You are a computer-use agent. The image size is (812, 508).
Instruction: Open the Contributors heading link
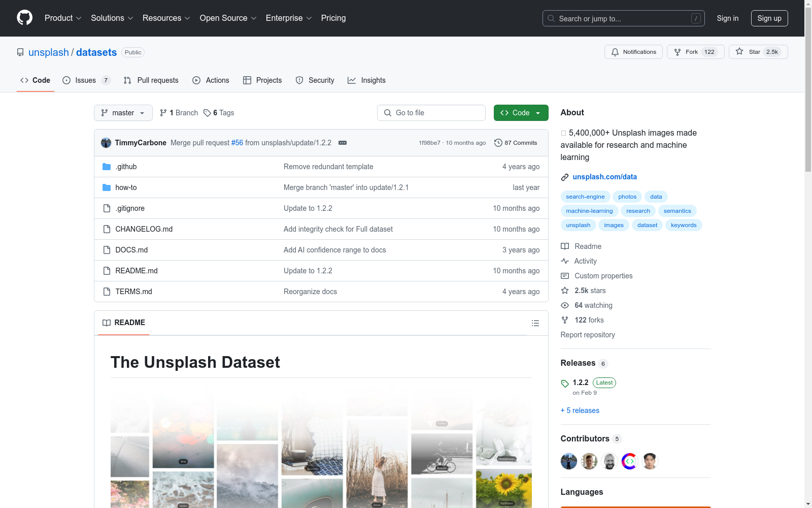click(591, 438)
